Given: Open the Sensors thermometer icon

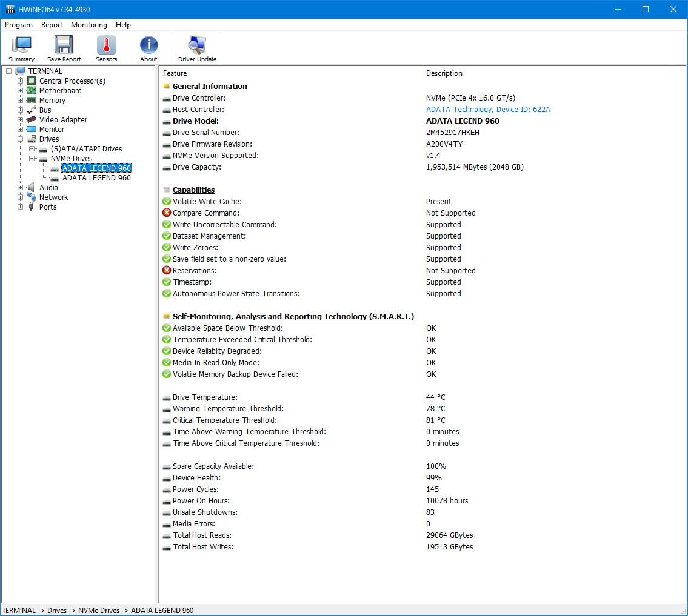Looking at the screenshot, I should pos(106,44).
